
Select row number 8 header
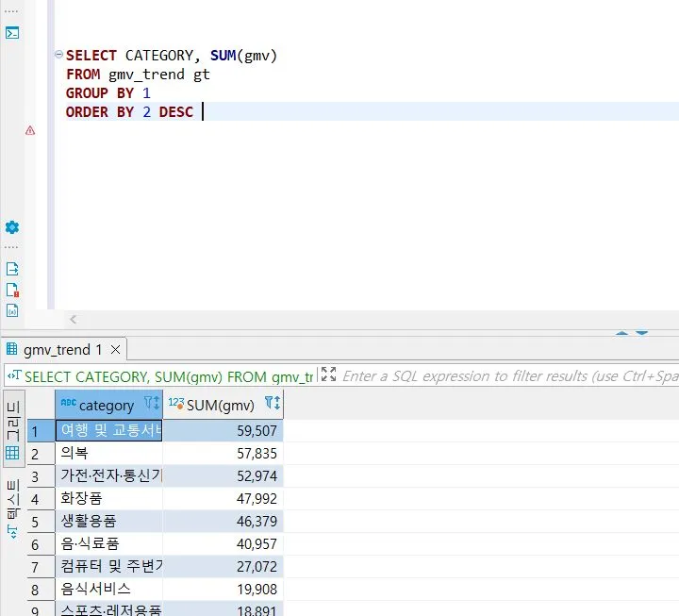click(x=41, y=590)
